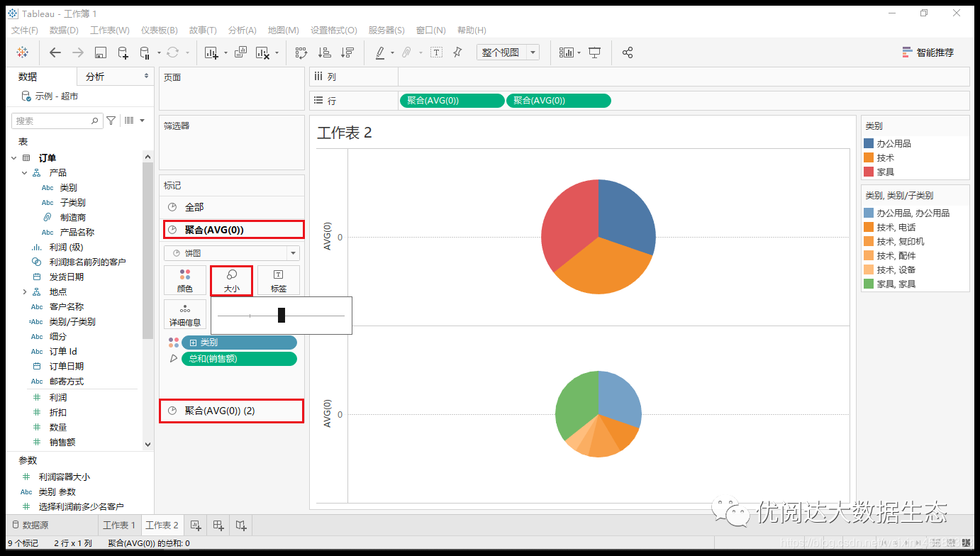Click the size slider handle
The image size is (980, 556).
coord(282,315)
